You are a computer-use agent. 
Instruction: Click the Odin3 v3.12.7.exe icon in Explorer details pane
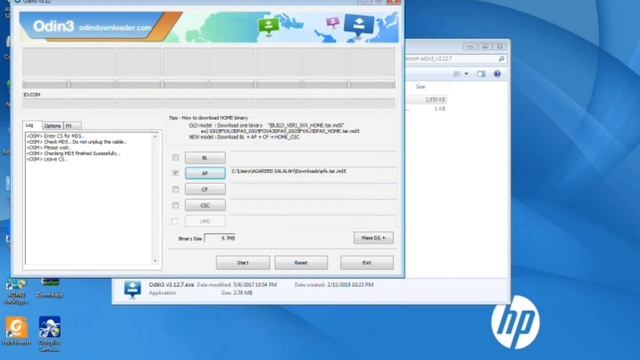(x=133, y=289)
